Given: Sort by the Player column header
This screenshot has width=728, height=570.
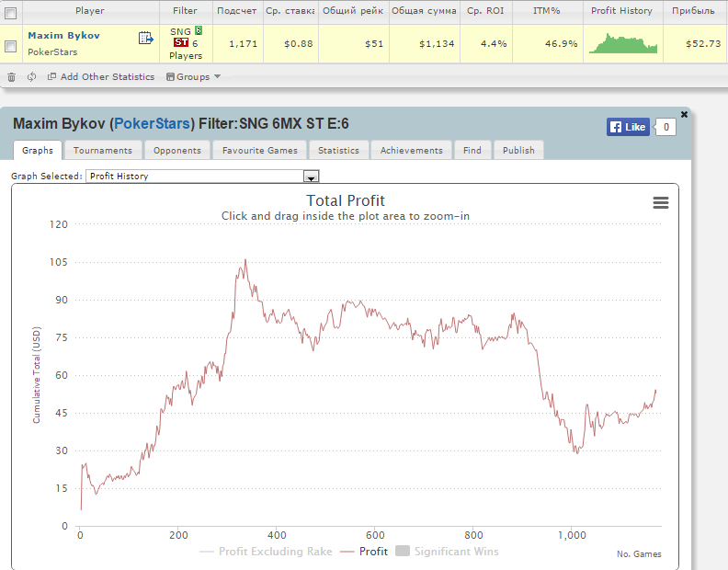Looking at the screenshot, I should [90, 11].
